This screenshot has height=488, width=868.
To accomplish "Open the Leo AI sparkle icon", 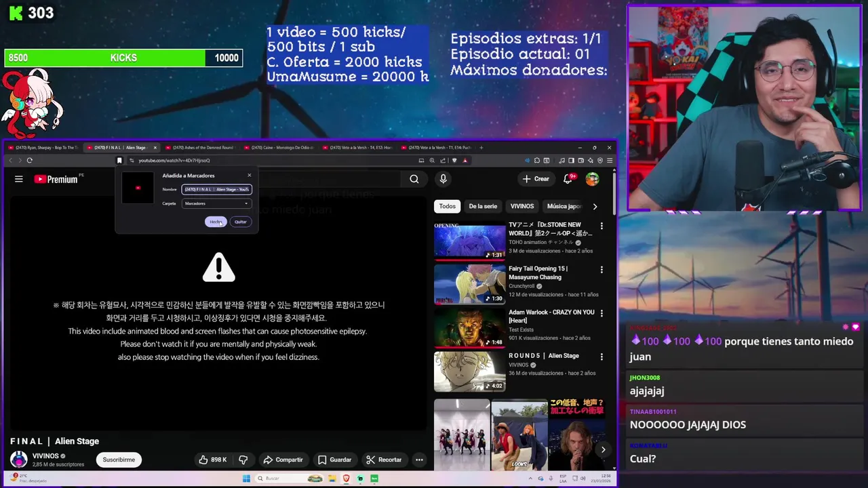I will pos(591,161).
